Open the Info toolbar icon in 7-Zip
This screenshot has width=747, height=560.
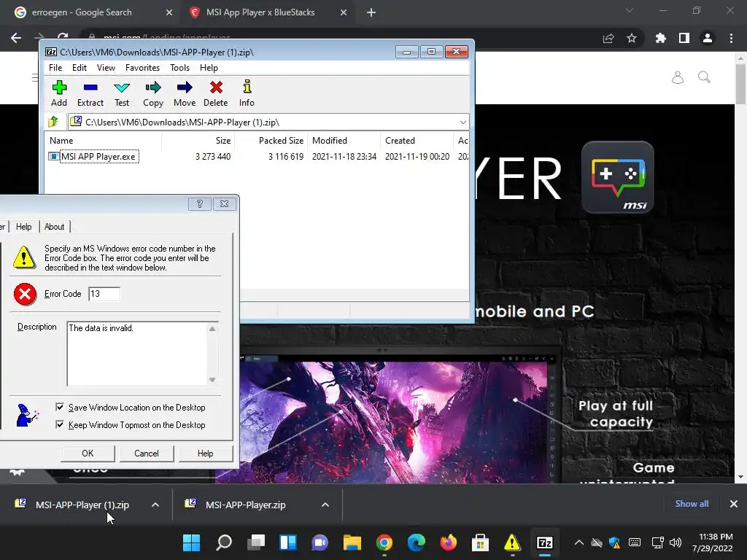(x=247, y=93)
